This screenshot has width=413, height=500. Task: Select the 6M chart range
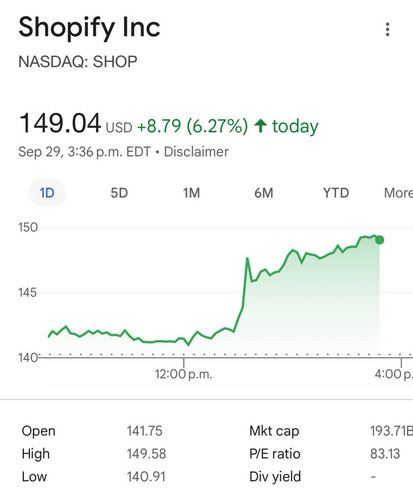[264, 193]
